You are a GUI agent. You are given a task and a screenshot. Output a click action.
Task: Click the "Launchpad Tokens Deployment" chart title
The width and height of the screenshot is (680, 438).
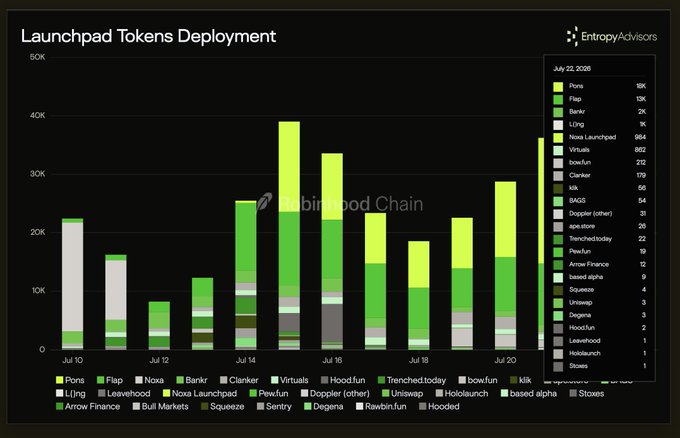148,36
